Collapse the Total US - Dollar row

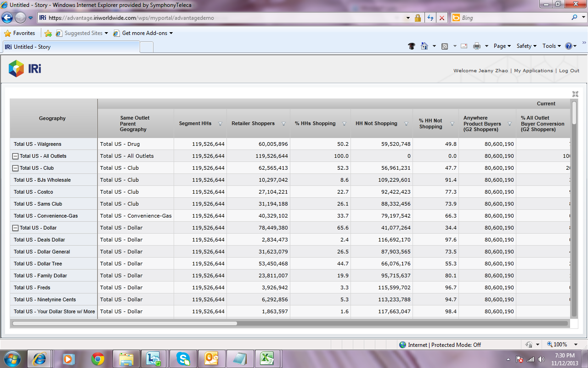coord(15,228)
